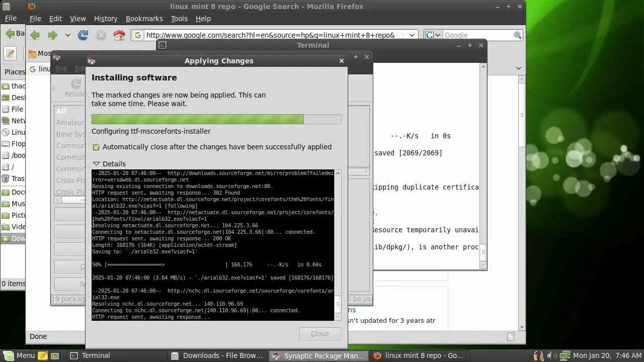Click the details terminal scrollbar down arrow

pyautogui.click(x=338, y=317)
